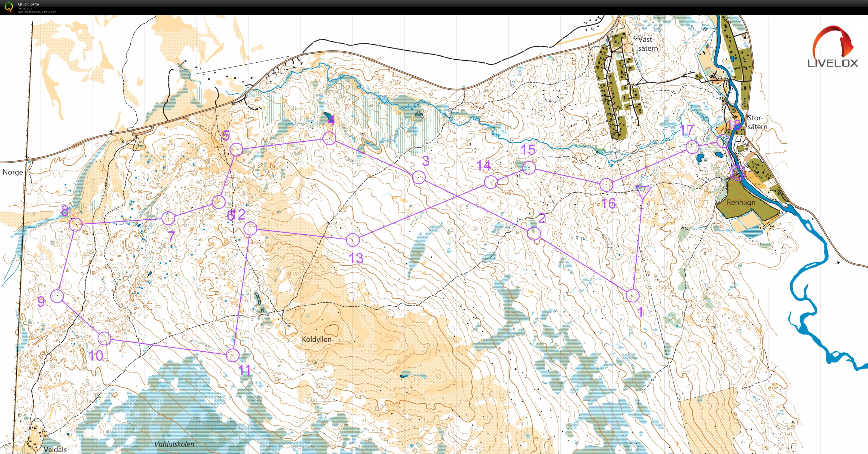This screenshot has width=868, height=454.
Task: Select control circle 8
Action: 76,224
